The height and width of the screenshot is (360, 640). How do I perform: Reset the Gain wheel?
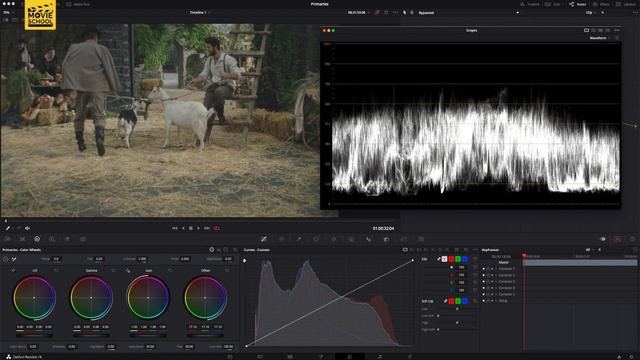pyautogui.click(x=170, y=270)
